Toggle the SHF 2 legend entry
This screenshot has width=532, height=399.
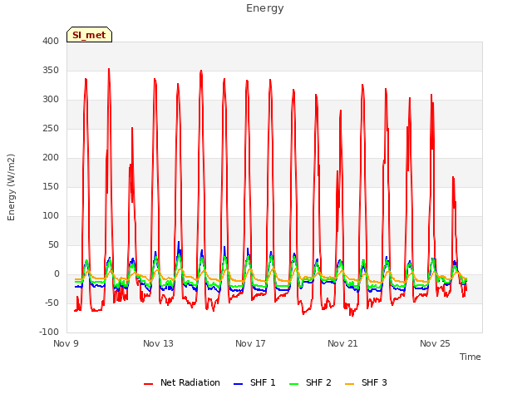click(310, 382)
